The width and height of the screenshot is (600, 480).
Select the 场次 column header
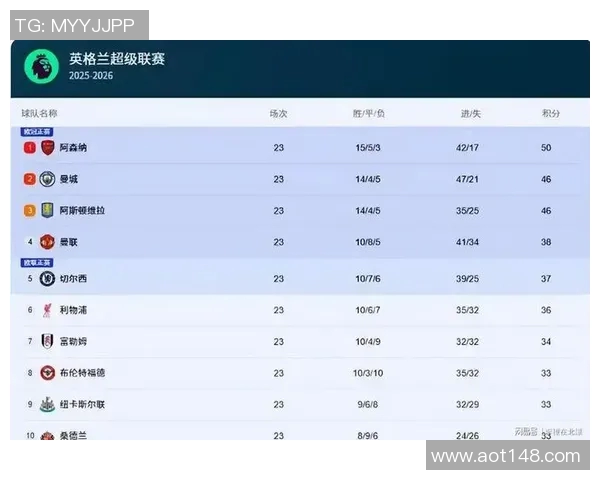279,113
